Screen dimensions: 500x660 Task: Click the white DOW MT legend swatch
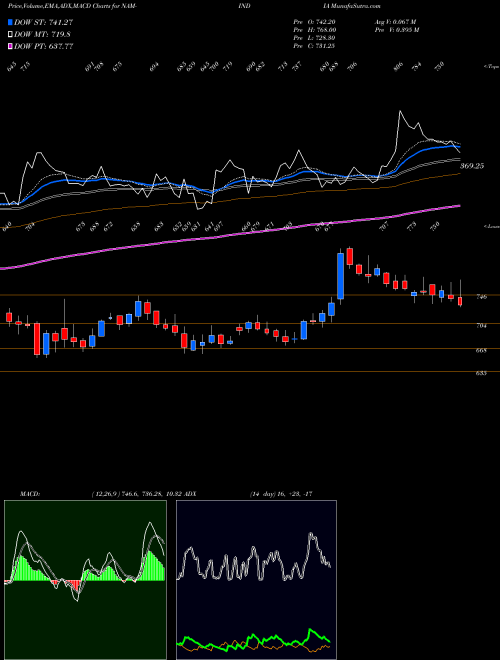[x=11, y=35]
